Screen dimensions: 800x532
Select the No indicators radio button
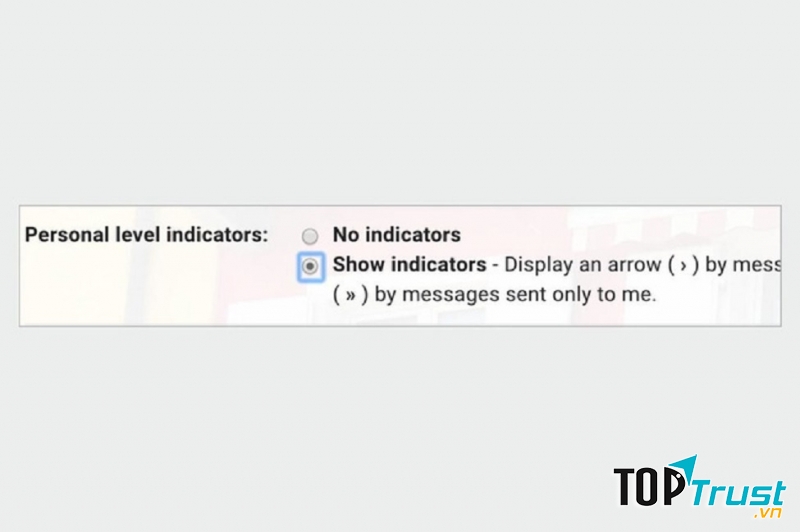click(310, 236)
